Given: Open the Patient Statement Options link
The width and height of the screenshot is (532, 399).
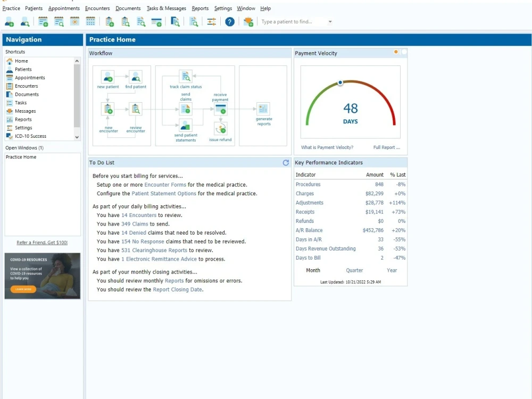Looking at the screenshot, I should pyautogui.click(x=164, y=194).
